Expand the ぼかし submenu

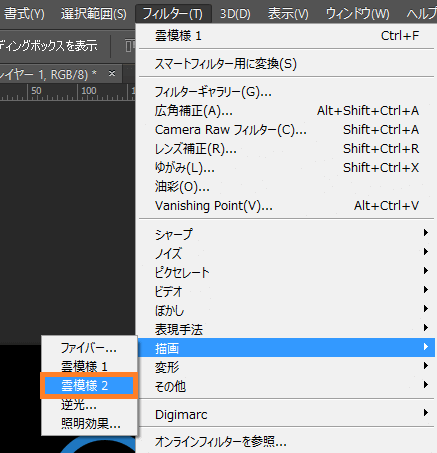(x=287, y=310)
